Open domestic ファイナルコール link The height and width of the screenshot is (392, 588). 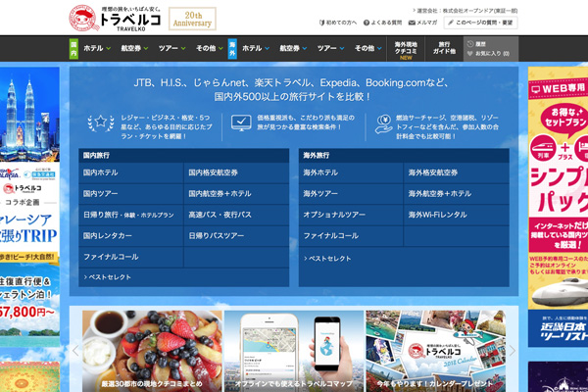point(131,257)
